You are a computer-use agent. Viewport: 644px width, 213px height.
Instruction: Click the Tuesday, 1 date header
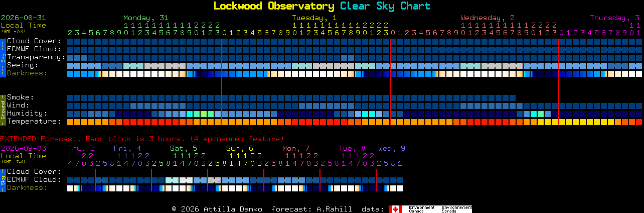(314, 18)
